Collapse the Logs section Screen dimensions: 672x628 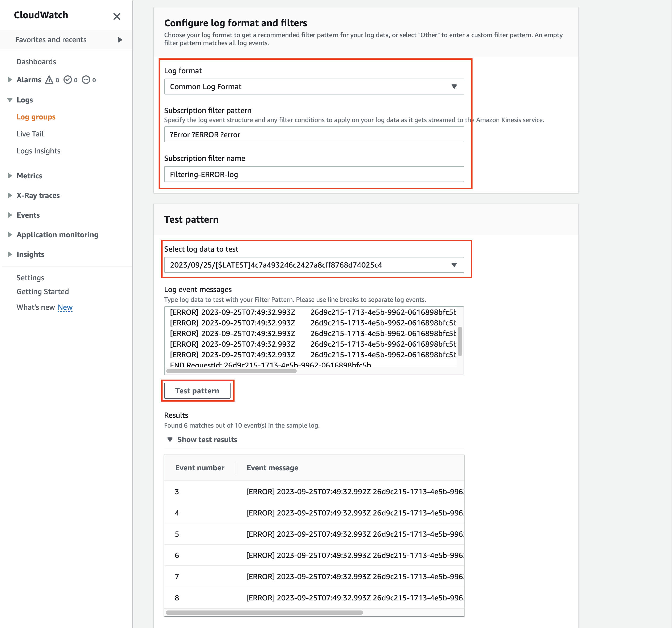click(x=10, y=100)
